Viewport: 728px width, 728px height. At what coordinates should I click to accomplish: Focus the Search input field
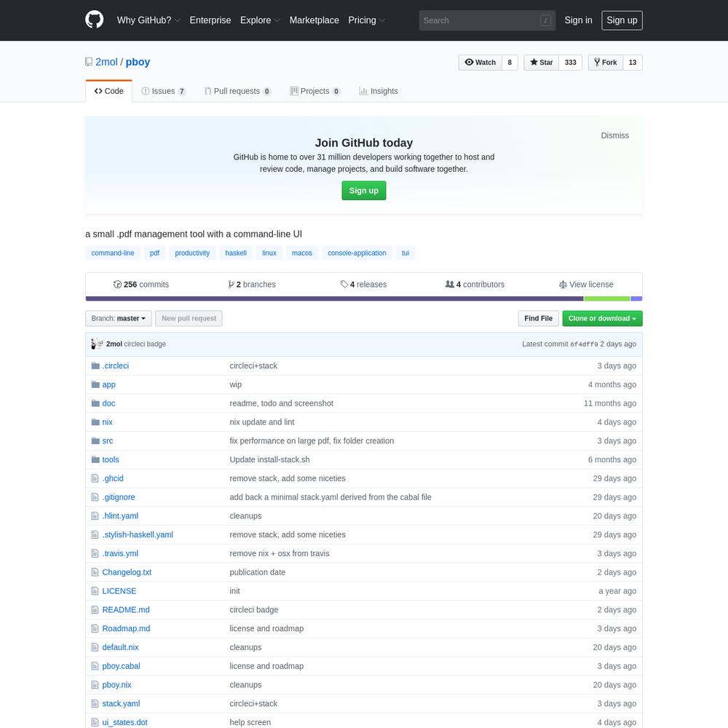pos(487,20)
